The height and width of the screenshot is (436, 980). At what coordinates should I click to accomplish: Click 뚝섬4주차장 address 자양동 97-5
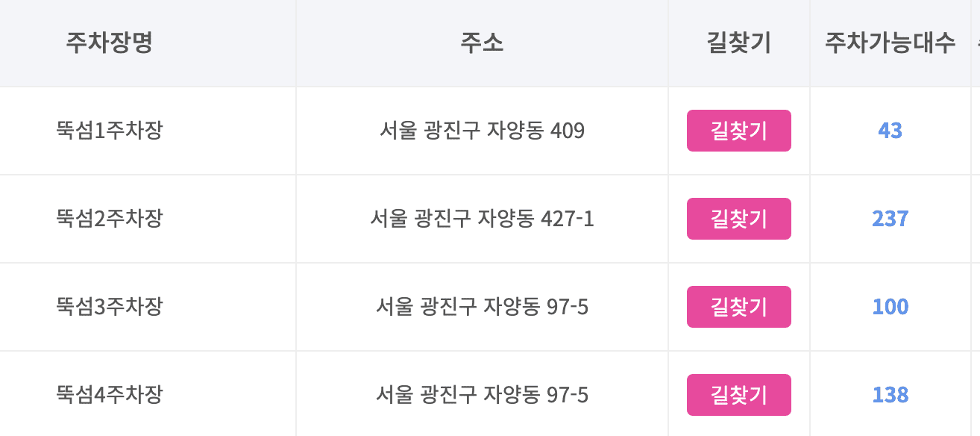coord(482,395)
